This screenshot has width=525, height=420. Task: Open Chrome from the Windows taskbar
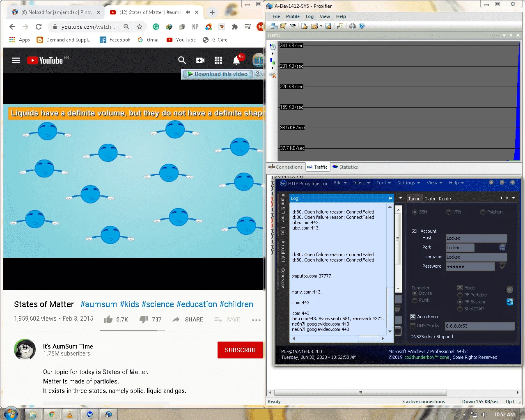click(x=52, y=414)
